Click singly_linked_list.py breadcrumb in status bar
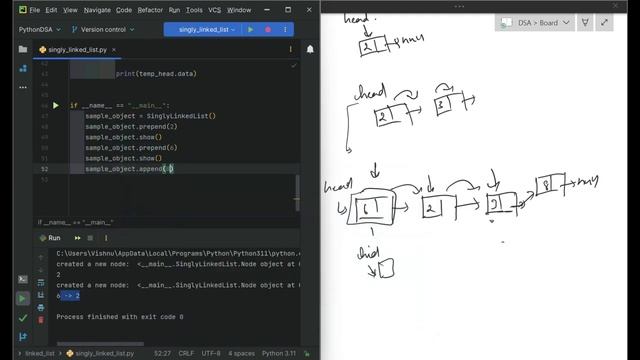 (100, 353)
